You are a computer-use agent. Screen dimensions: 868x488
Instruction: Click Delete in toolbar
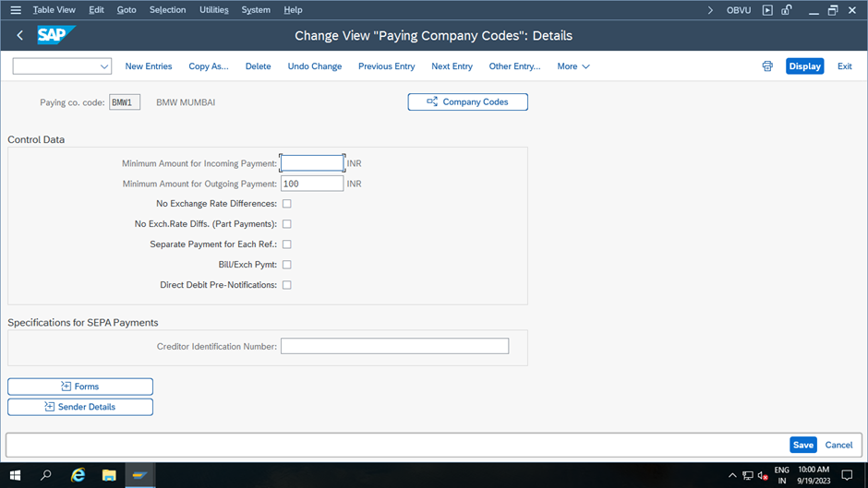pyautogui.click(x=258, y=66)
